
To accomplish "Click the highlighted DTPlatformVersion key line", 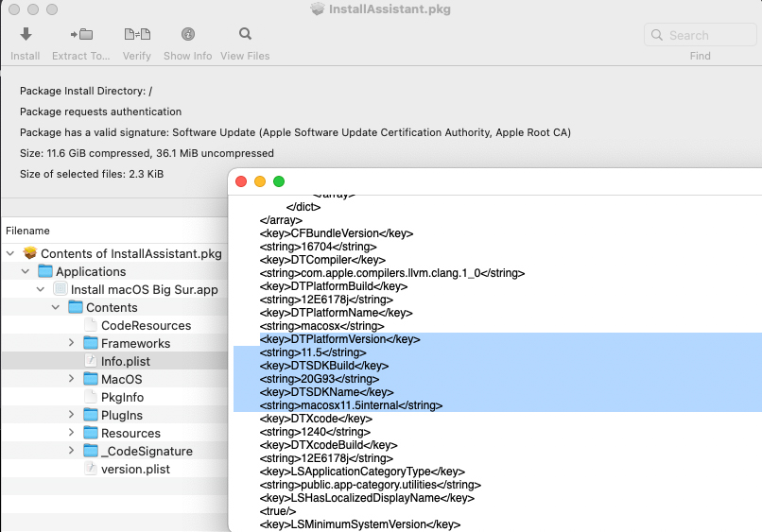I will [339, 339].
